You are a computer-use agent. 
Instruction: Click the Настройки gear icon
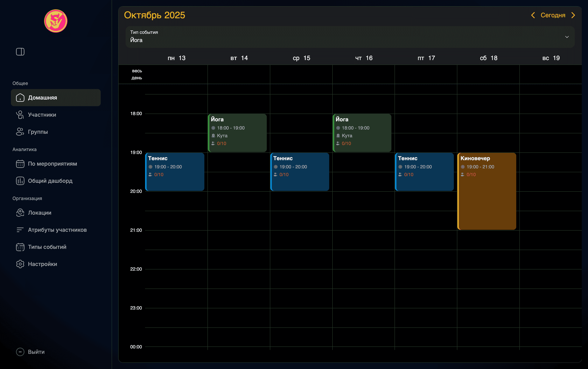pyautogui.click(x=20, y=264)
